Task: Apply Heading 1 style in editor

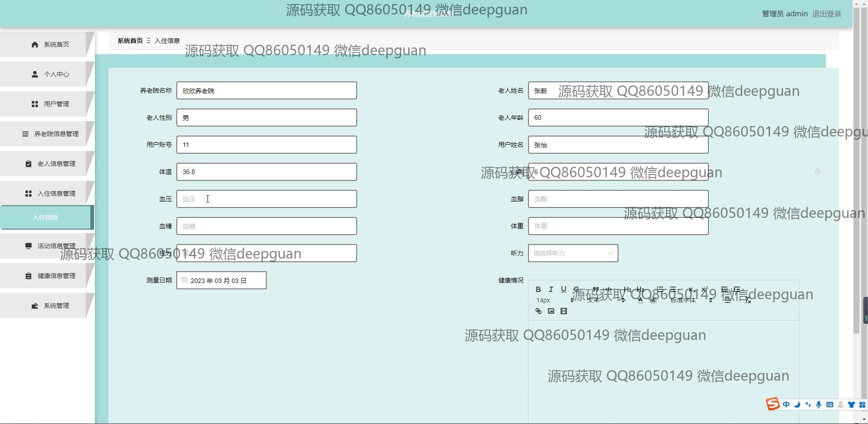Action: pos(627,289)
